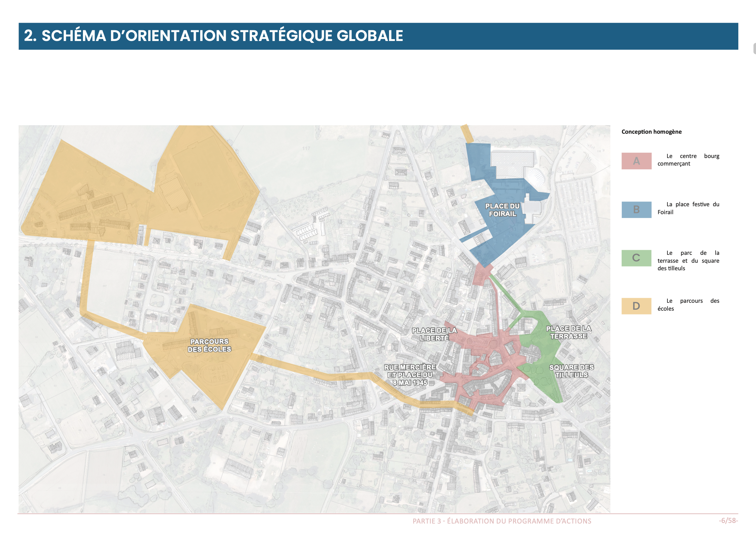Viewport: 756px width, 533px height.
Task: Click the 'Parcours des Écoles' map label
Action: (209, 345)
